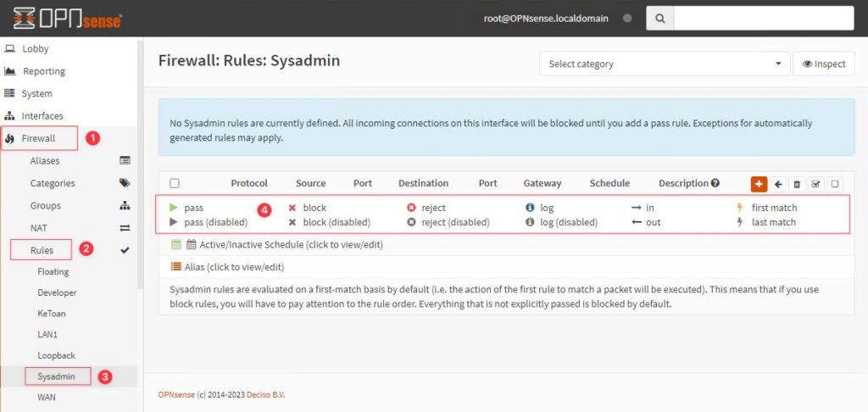Viewport: 868px width, 412px height.
Task: Click the disable selected rules square button
Action: 835,184
